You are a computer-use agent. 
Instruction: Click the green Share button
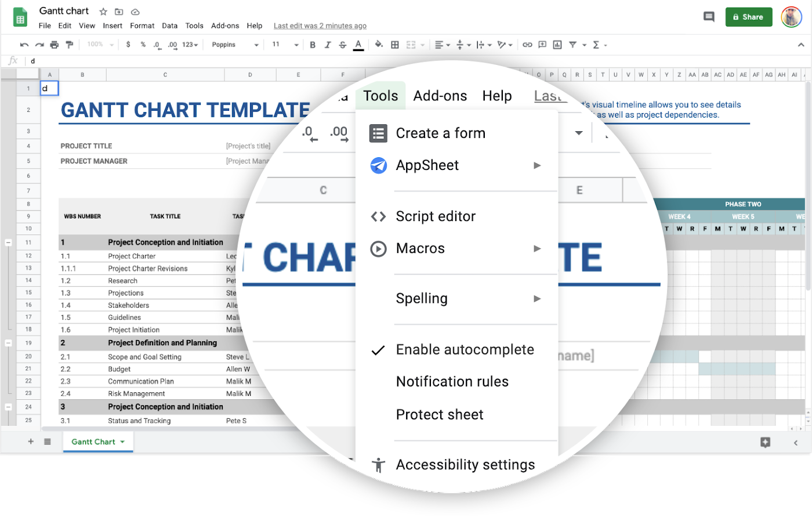point(748,17)
